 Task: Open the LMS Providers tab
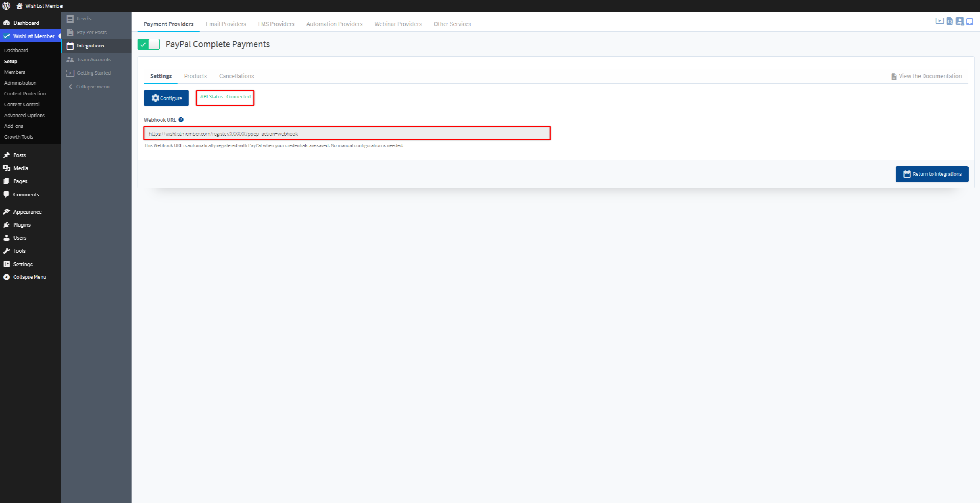pyautogui.click(x=276, y=24)
